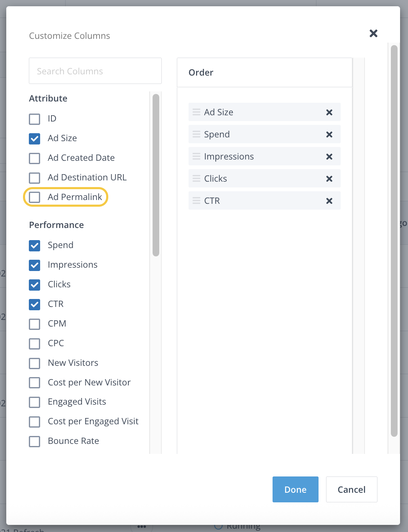
Task: Enable the Bounce Rate column
Action: coord(35,441)
